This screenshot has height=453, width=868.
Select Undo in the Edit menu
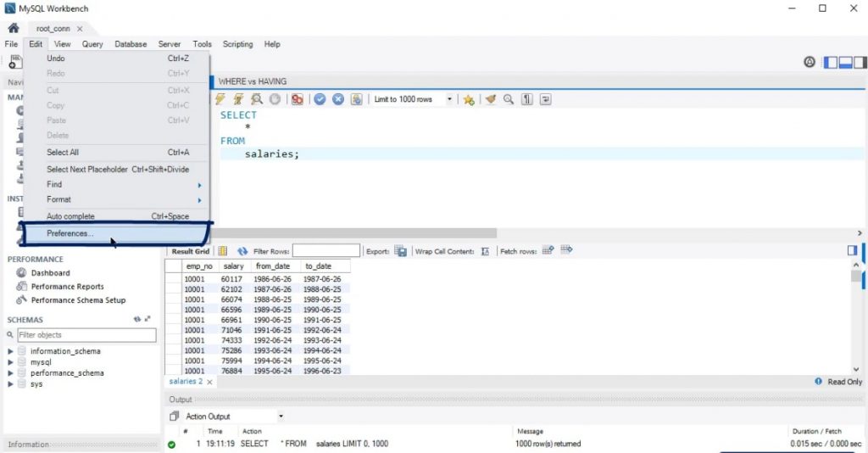56,59
